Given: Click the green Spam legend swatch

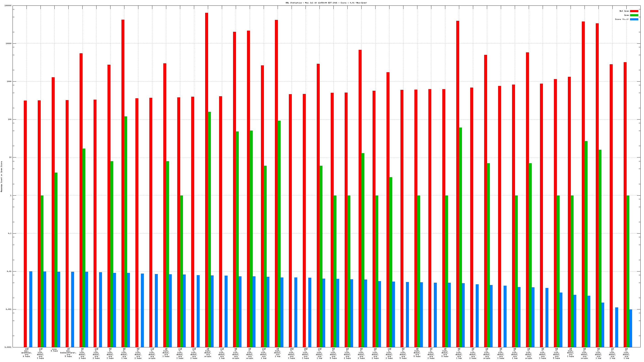Looking at the screenshot, I should [634, 15].
